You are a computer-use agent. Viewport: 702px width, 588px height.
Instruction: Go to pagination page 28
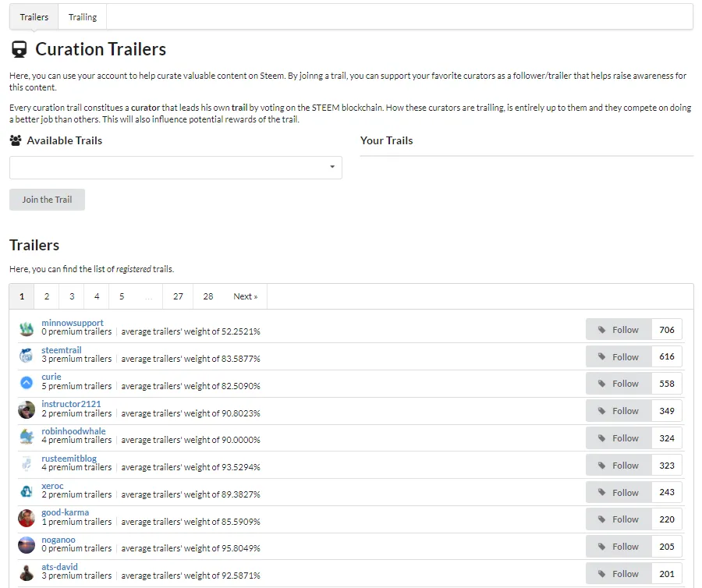[x=208, y=296]
